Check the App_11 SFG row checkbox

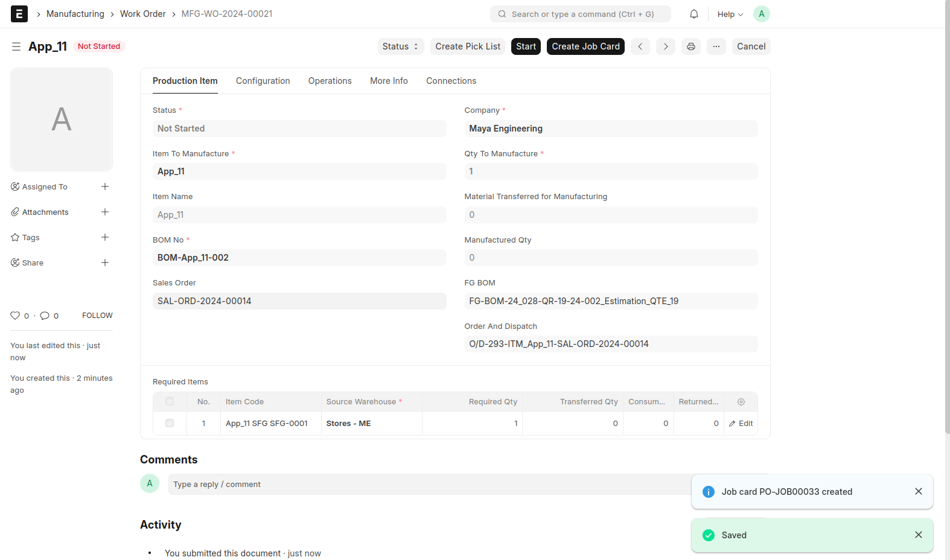[170, 424]
